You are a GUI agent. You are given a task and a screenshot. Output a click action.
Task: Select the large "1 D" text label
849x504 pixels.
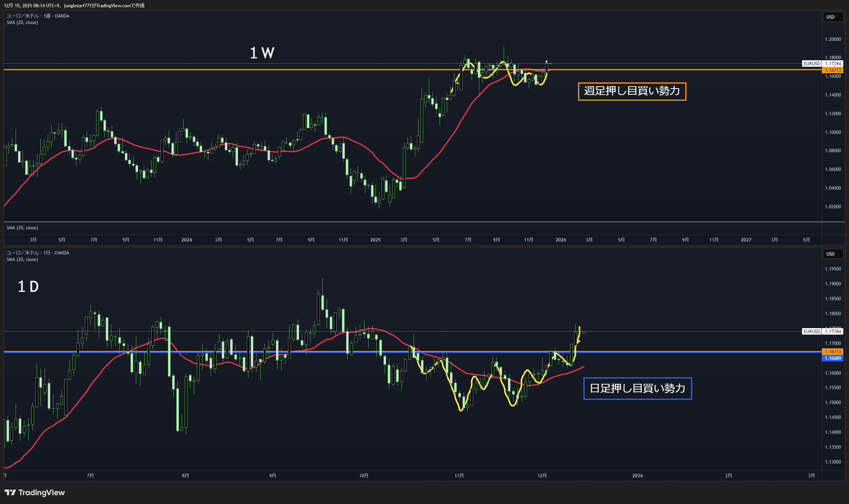point(29,287)
